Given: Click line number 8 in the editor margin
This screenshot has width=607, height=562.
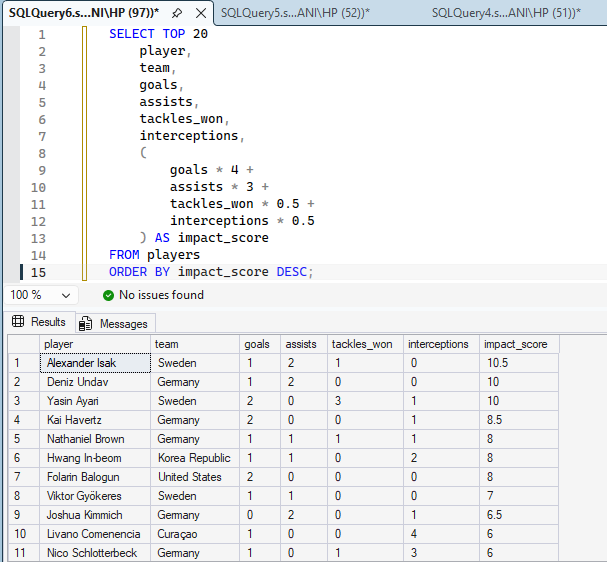Looking at the screenshot, I should coord(42,154).
